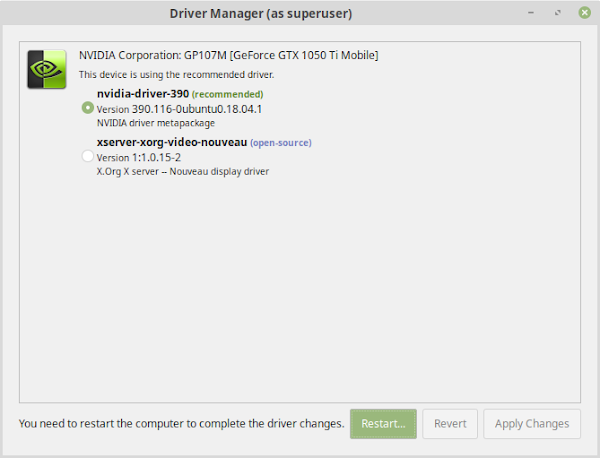Select the xserver-xorg-video-nouveau radio button
This screenshot has height=458, width=600.
[x=88, y=156]
